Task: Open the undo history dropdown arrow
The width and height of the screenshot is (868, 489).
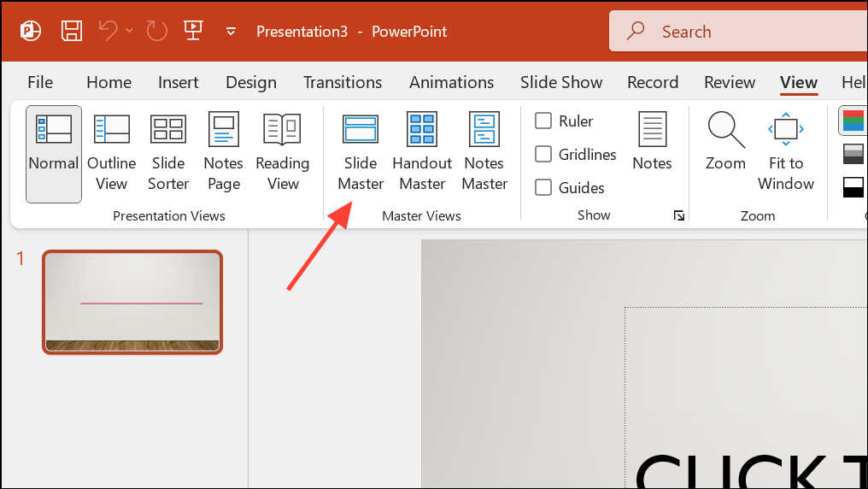Action: coord(130,31)
